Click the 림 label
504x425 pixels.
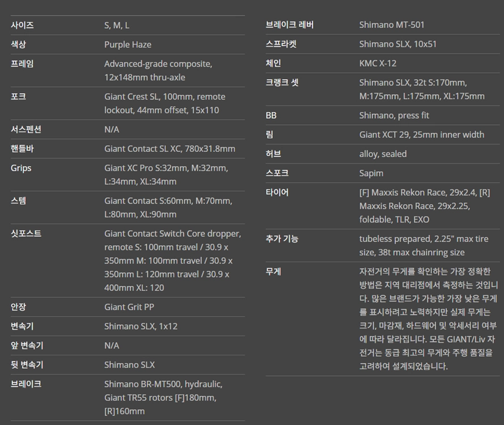pos(270,135)
